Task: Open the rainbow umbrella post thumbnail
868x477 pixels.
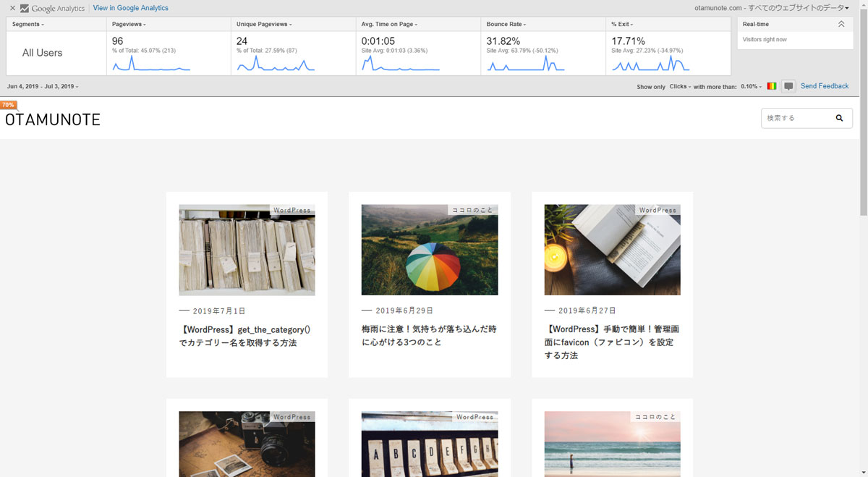Action: pyautogui.click(x=430, y=250)
